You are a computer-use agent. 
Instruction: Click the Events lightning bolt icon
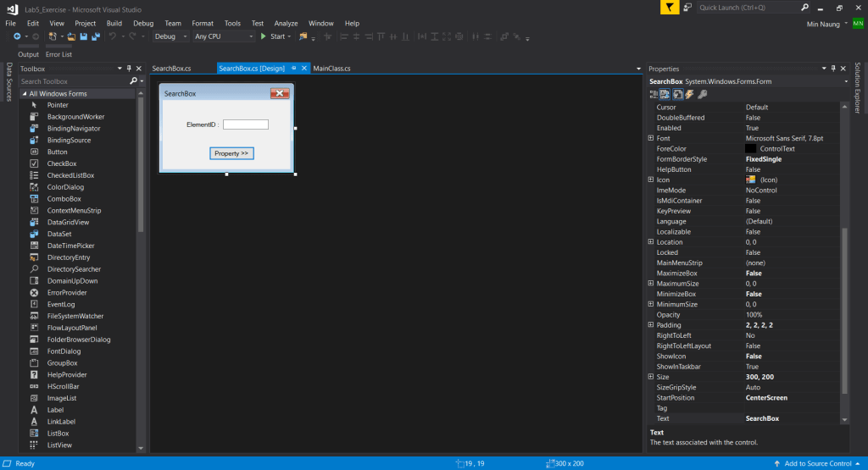[690, 94]
